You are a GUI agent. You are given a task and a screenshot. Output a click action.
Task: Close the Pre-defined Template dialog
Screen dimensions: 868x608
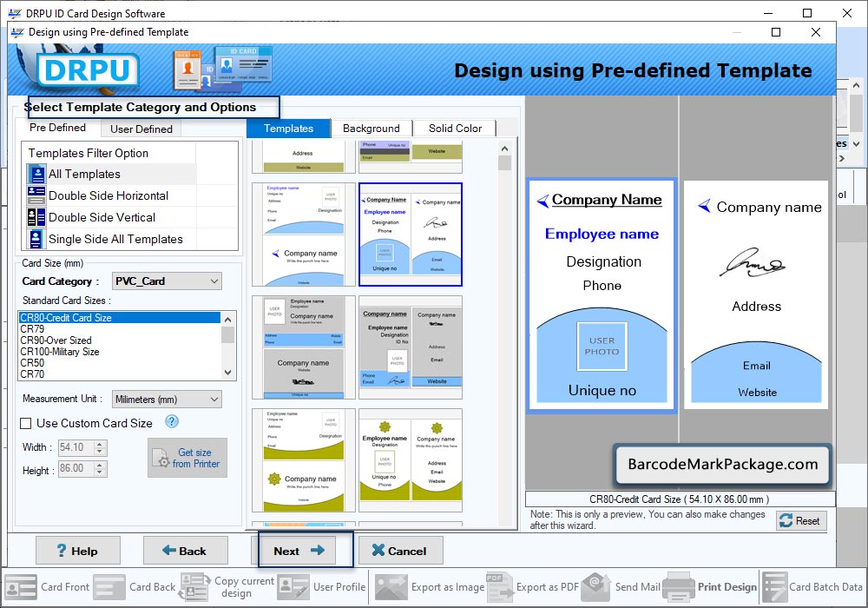tap(815, 32)
